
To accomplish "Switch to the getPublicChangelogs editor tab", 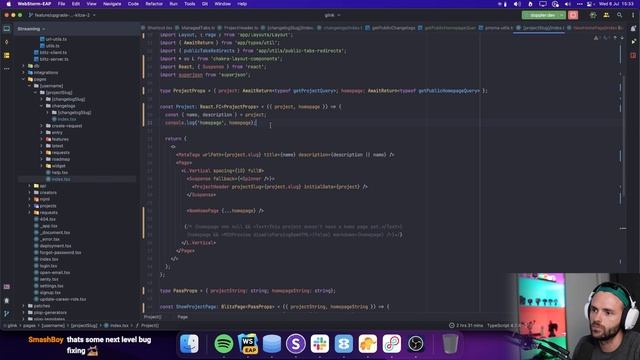I will click(x=390, y=28).
